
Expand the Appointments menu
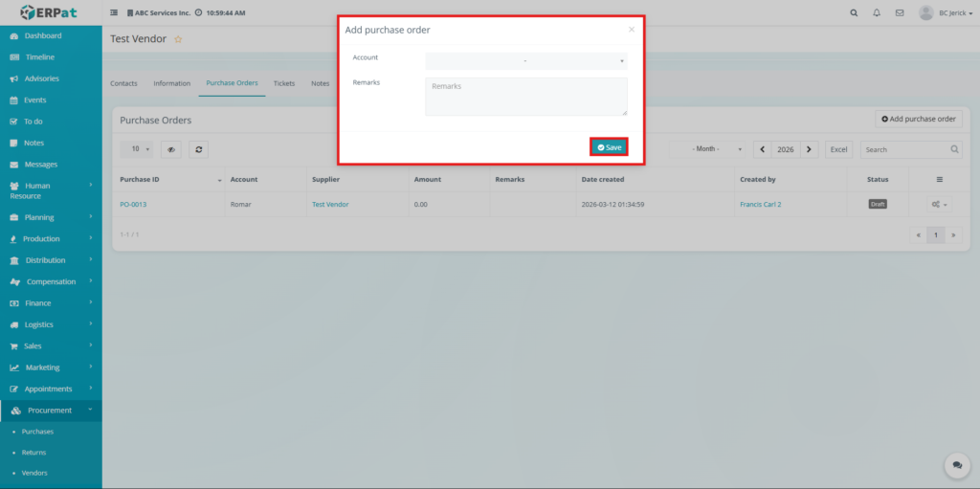coord(52,389)
